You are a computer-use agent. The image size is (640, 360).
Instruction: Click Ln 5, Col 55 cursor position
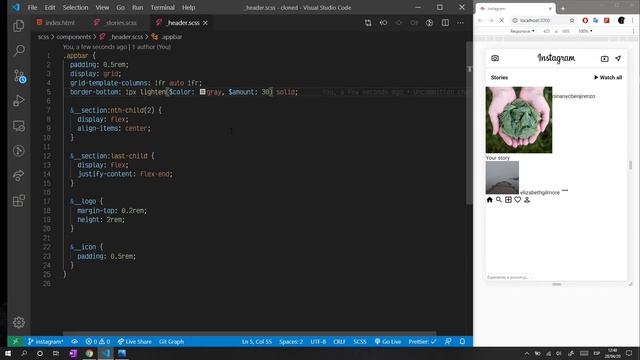[x=256, y=342]
